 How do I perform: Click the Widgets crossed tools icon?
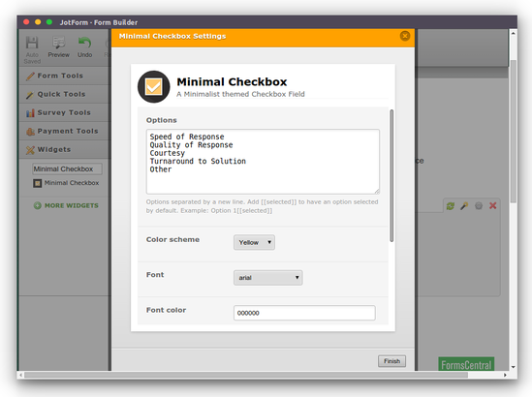tap(30, 150)
